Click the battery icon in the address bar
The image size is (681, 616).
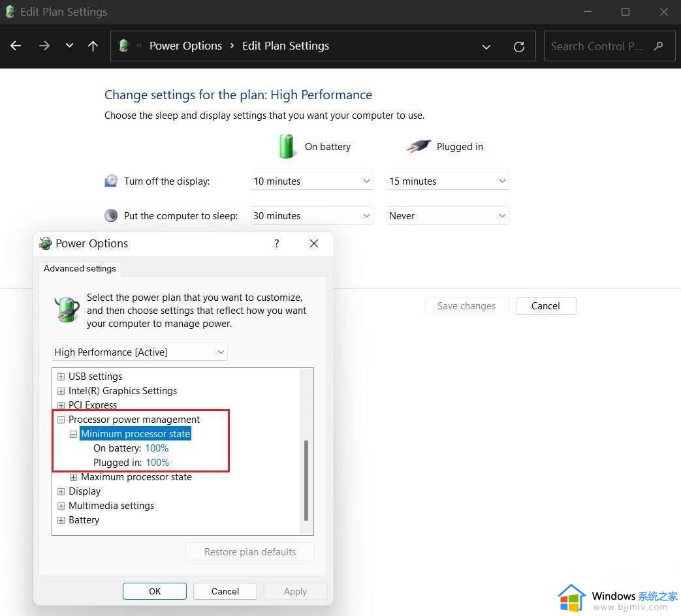[124, 46]
